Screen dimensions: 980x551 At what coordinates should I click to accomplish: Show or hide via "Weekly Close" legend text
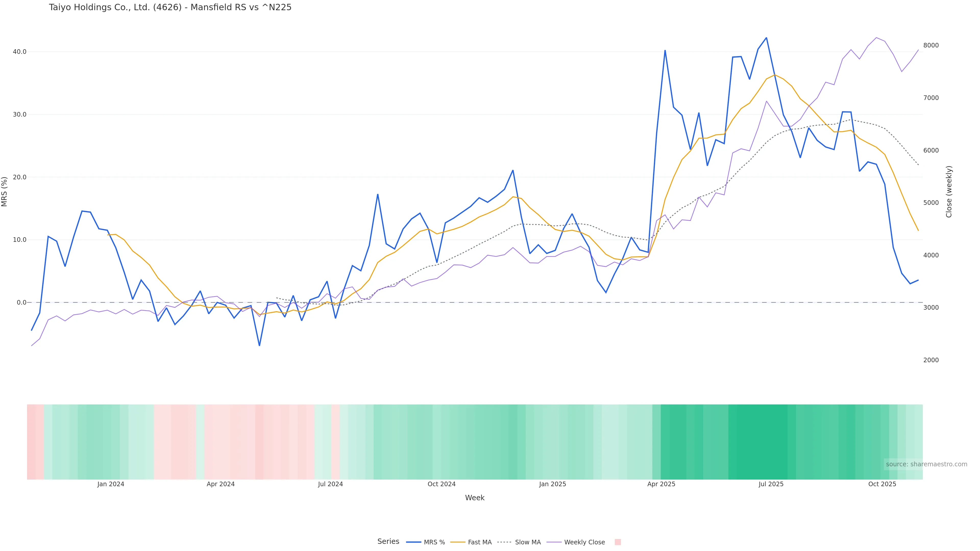584,542
